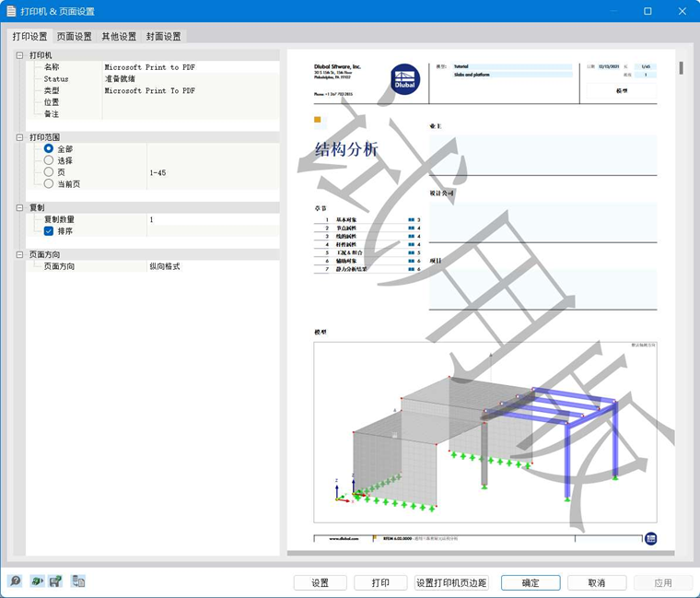Click the page range field 1-45
The width and height of the screenshot is (700, 598).
point(213,172)
